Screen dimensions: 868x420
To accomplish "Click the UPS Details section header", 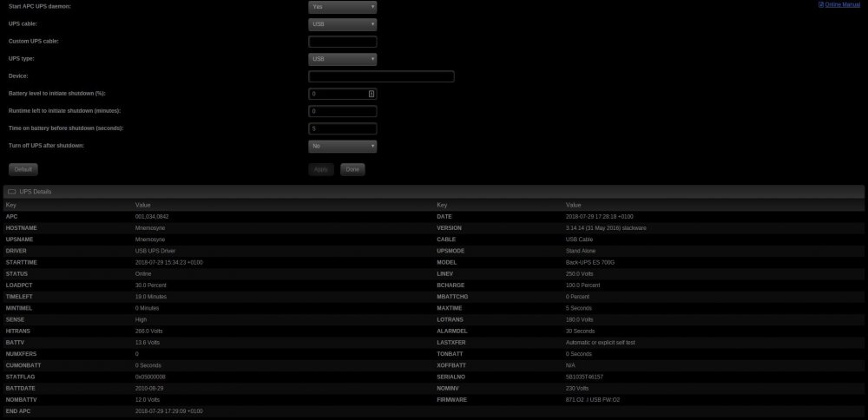I will 433,192.
